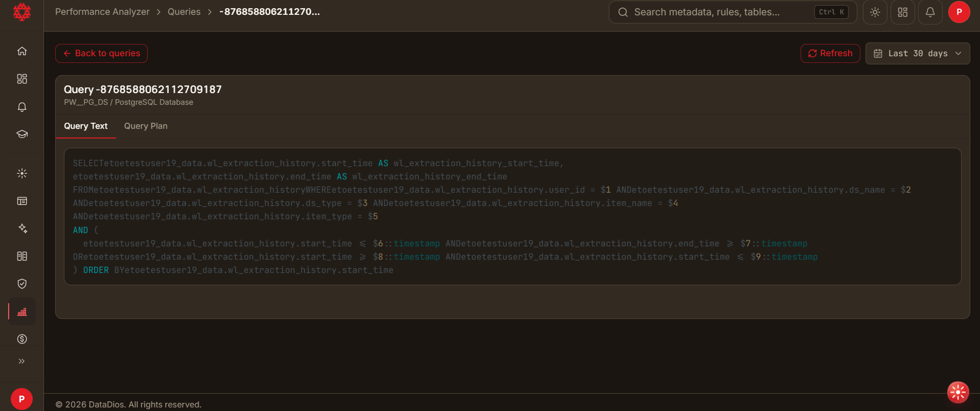The width and height of the screenshot is (980, 411).
Task: Open the sidebar open-book icon
Action: [x=22, y=256]
